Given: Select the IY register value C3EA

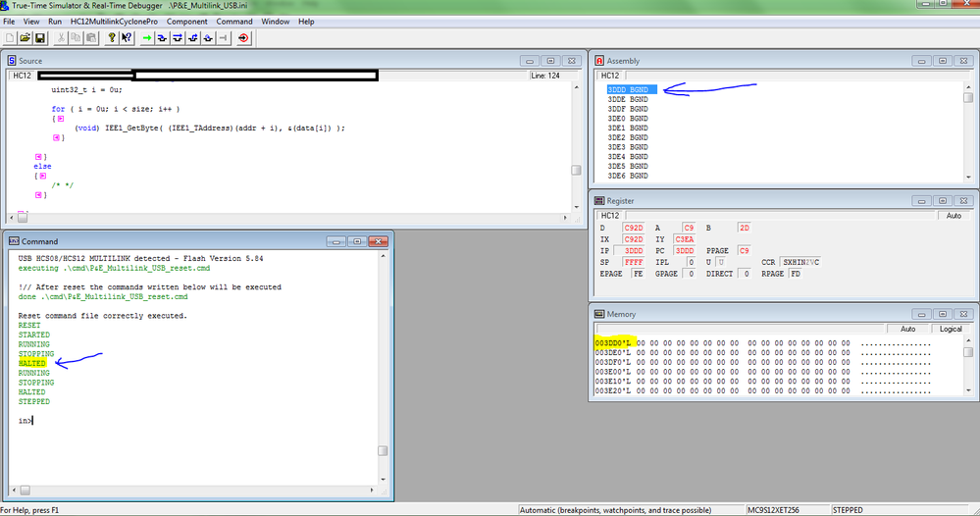Looking at the screenshot, I should 685,239.
